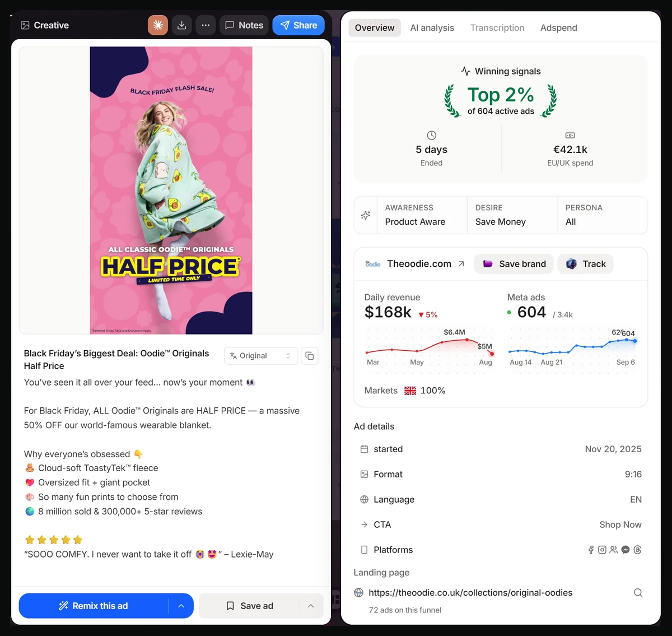Click the calendar icon beside started
The image size is (672, 636).
[364, 449]
